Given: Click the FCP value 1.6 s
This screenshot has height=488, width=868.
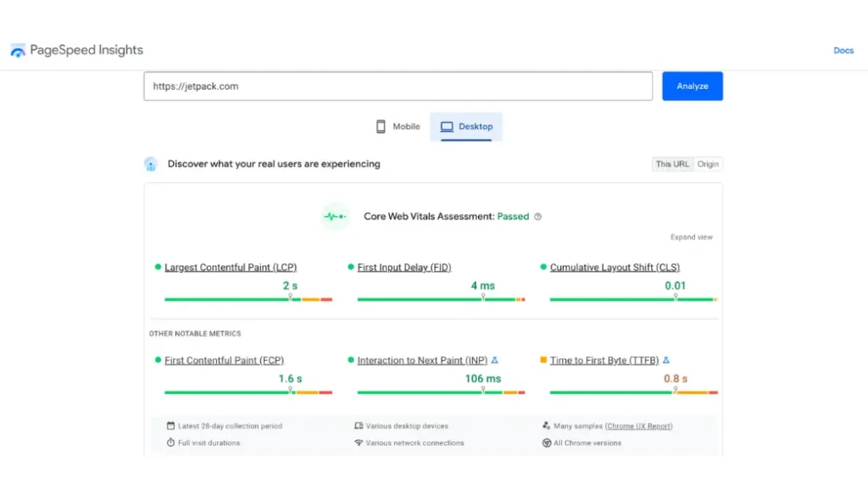Looking at the screenshot, I should click(x=290, y=379).
